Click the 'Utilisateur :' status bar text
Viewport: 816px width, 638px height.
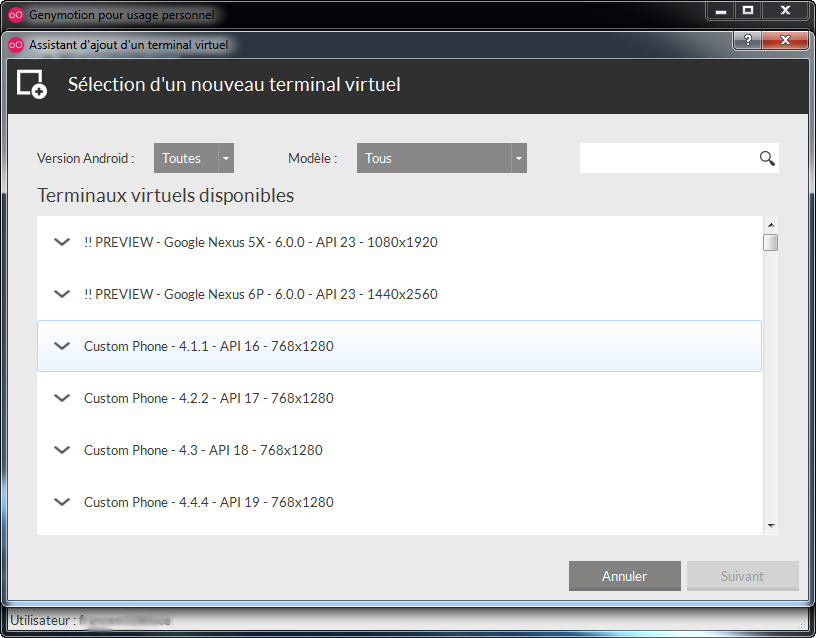[x=43, y=620]
